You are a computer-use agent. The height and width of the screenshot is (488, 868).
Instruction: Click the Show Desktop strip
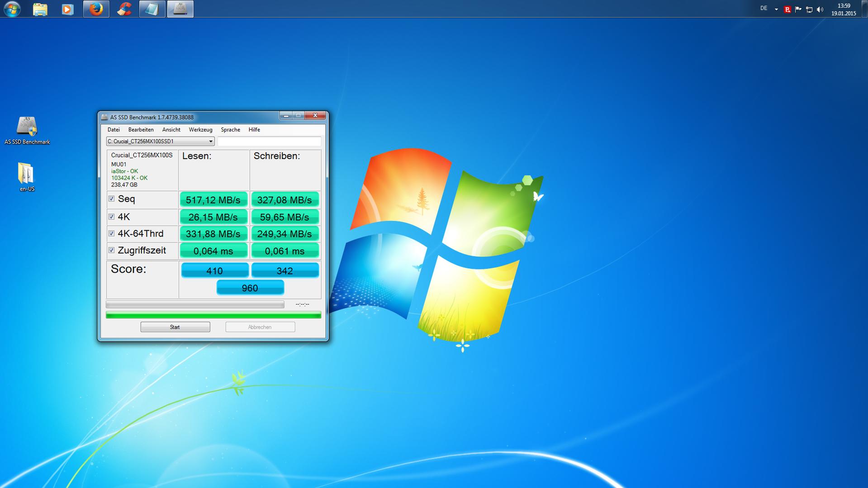(x=865, y=9)
